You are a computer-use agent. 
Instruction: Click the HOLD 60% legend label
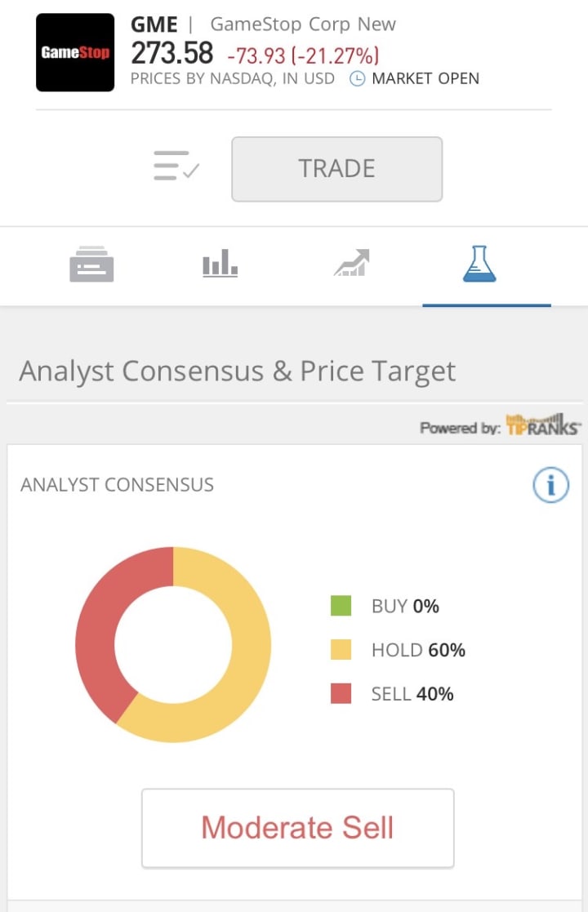418,650
